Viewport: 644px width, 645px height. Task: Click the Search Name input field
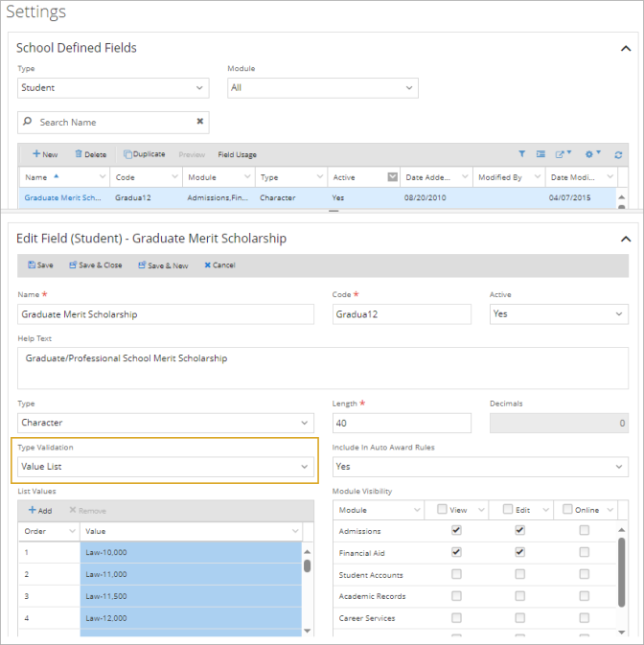coord(115,123)
